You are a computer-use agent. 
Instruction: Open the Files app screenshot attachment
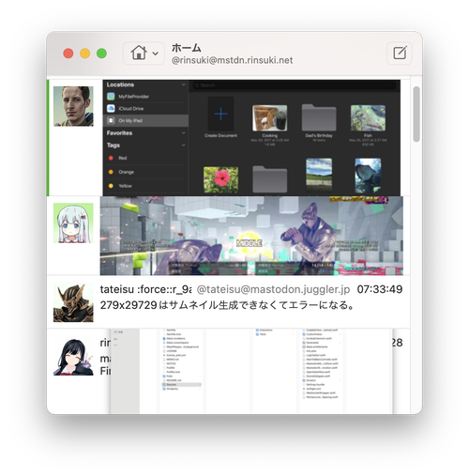point(251,138)
